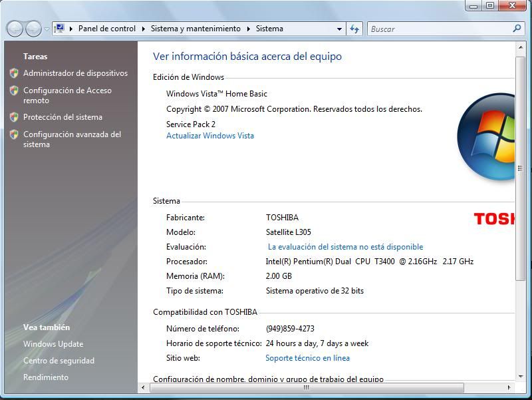Open the unavailable system evaluation link
The width and height of the screenshot is (532, 400).
coord(345,247)
